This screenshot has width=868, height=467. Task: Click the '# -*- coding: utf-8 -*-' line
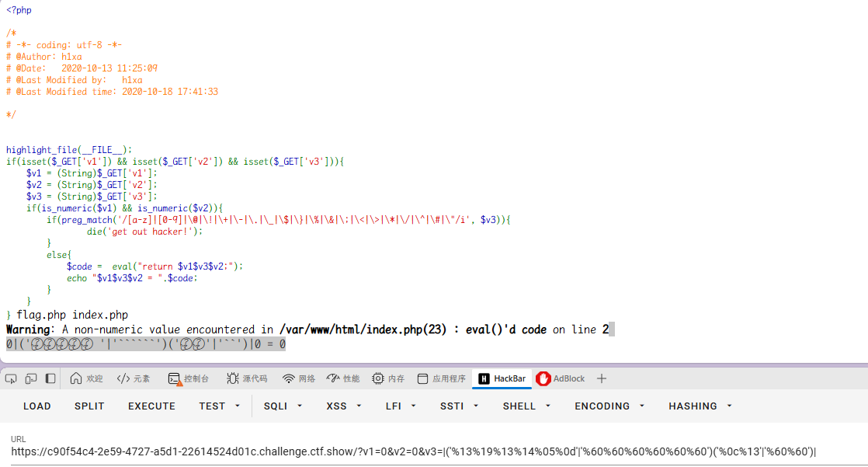coord(64,45)
